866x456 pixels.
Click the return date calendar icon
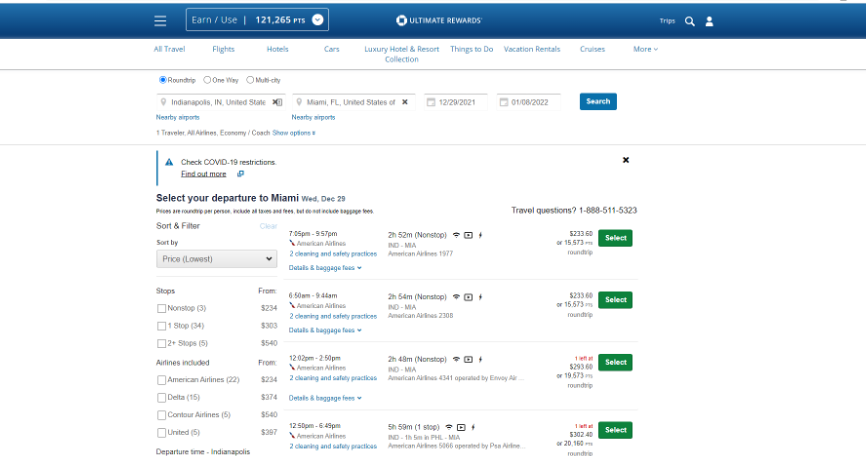503,102
